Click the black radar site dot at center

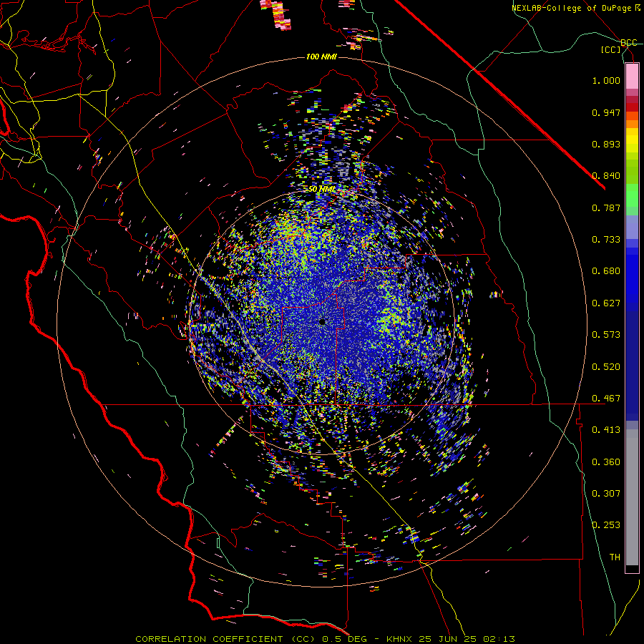click(323, 322)
